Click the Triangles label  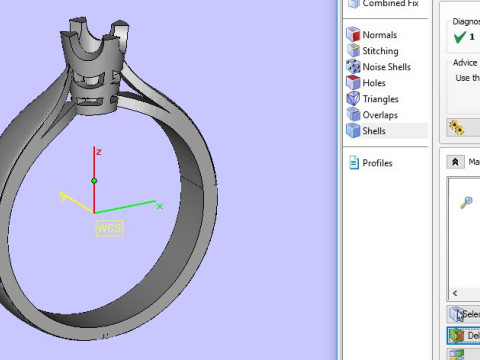pos(380,99)
